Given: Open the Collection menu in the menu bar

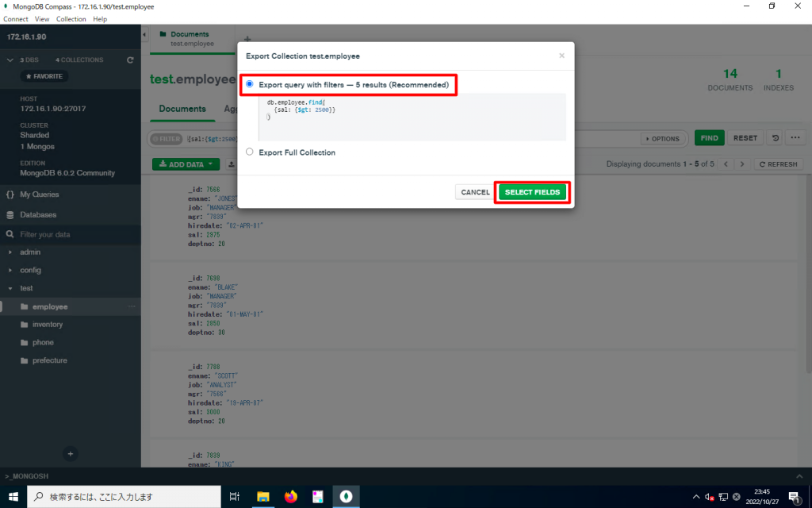Looking at the screenshot, I should click(x=71, y=18).
